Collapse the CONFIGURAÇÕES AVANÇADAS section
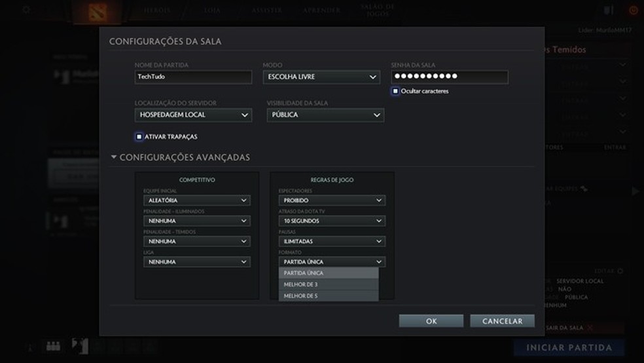The width and height of the screenshot is (644, 363). click(x=114, y=157)
